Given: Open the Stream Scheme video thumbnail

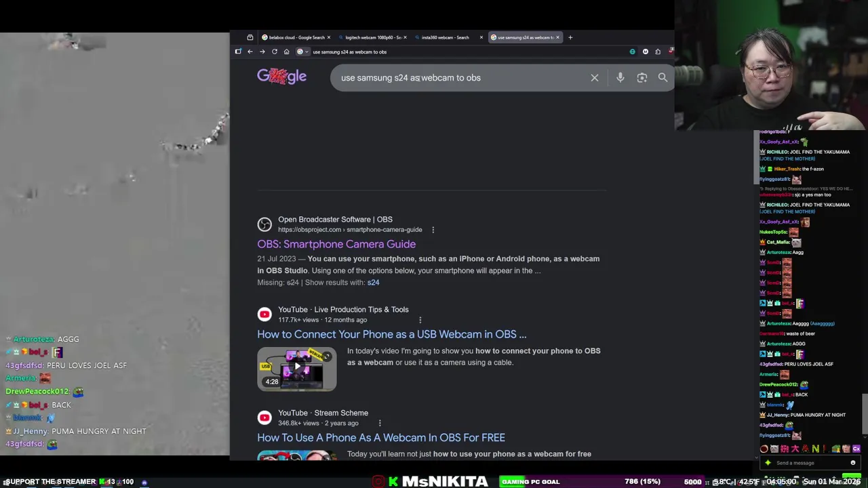Looking at the screenshot, I should [297, 455].
